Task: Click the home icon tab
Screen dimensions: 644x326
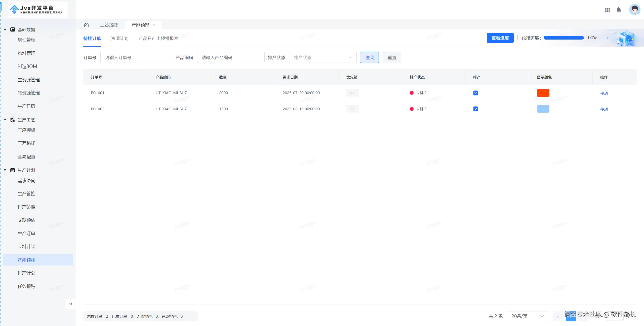Action: pyautogui.click(x=86, y=25)
